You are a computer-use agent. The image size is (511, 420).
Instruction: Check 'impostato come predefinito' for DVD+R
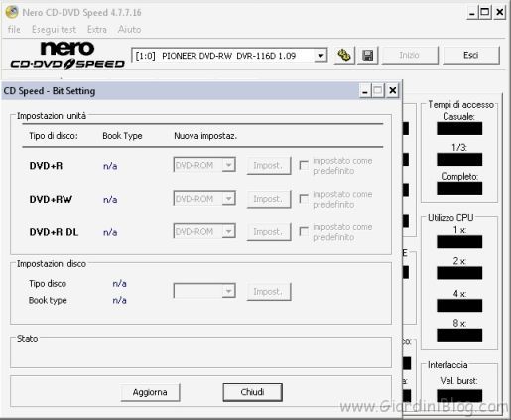click(304, 165)
